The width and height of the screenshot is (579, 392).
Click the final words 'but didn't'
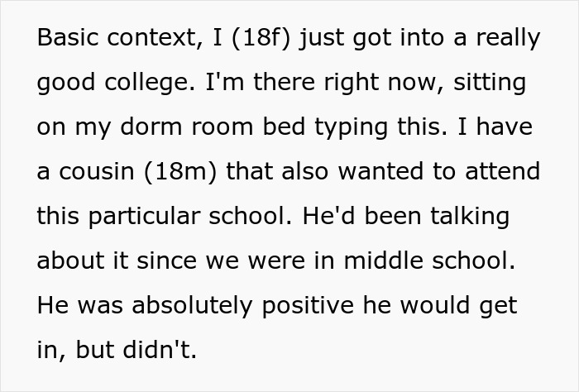(x=136, y=351)
